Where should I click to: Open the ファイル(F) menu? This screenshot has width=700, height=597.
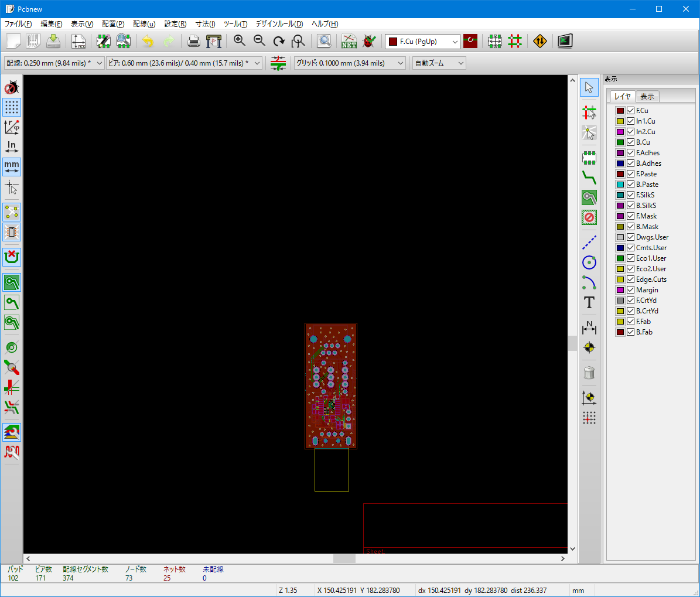point(18,24)
